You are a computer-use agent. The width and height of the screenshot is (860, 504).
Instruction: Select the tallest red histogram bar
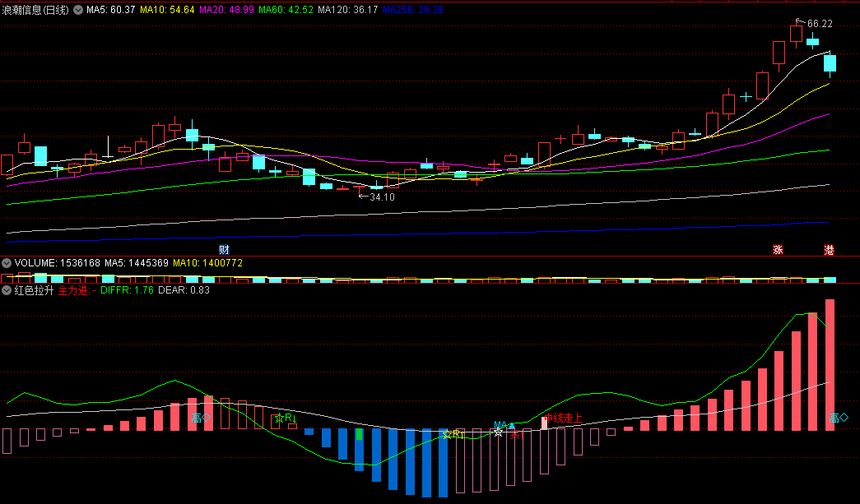point(830,365)
